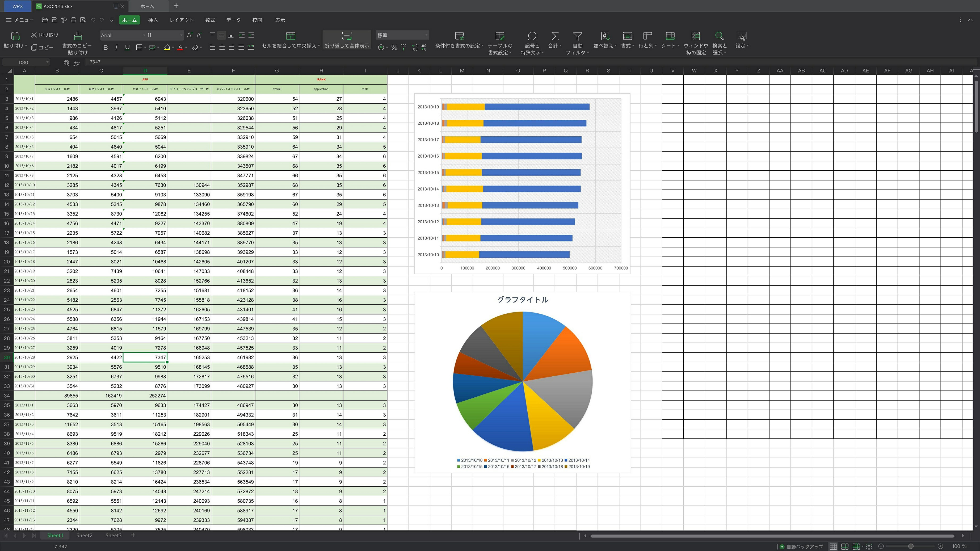Toggle Wrap Text (折り返して全体表示)
This screenshot has height=551, width=980.
pyautogui.click(x=347, y=40)
